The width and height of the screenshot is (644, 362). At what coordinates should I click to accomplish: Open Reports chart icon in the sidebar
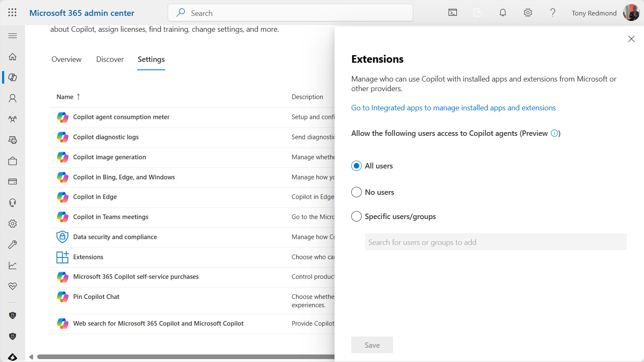[x=13, y=265]
